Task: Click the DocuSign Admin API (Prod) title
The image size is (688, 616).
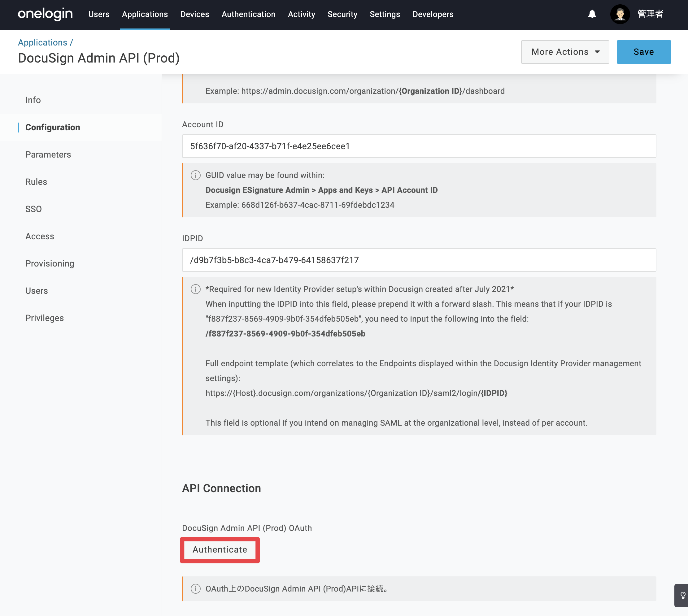Action: (98, 58)
